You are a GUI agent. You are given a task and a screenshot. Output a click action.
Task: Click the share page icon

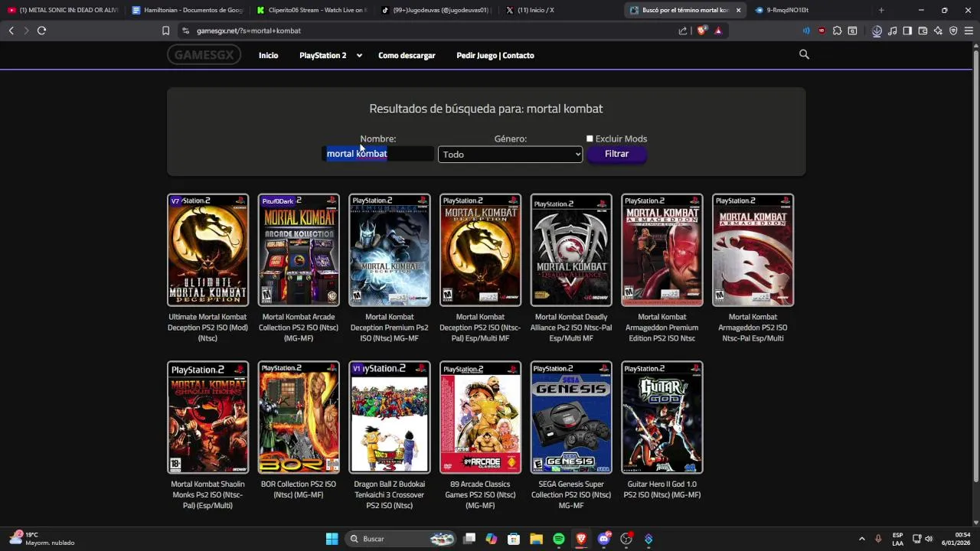pos(683,31)
